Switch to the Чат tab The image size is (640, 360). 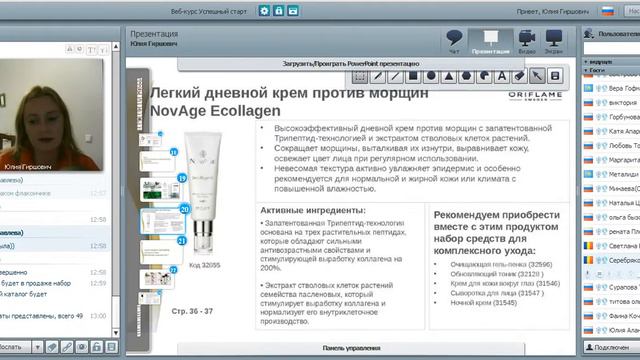(x=454, y=42)
